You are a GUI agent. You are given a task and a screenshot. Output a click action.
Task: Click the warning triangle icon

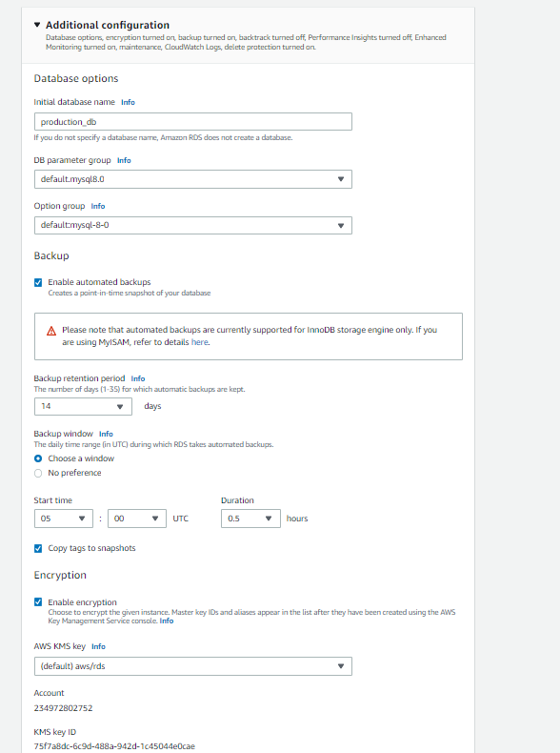[51, 331]
